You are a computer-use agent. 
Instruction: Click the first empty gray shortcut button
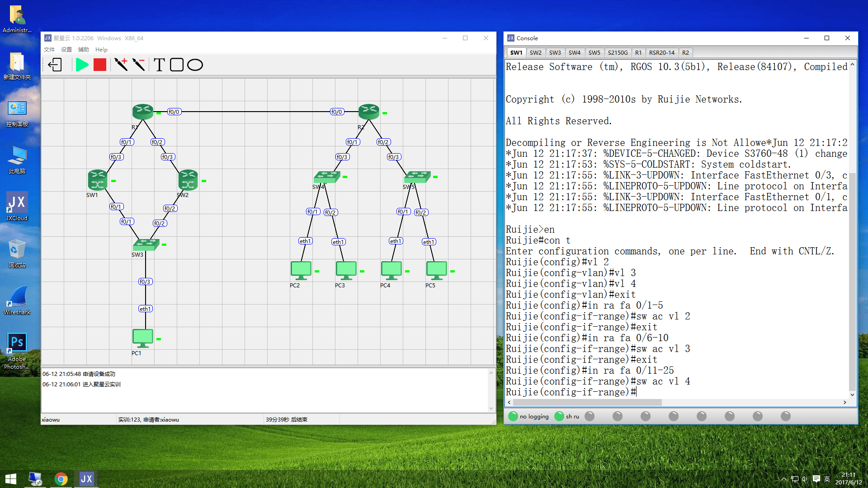[x=590, y=416]
